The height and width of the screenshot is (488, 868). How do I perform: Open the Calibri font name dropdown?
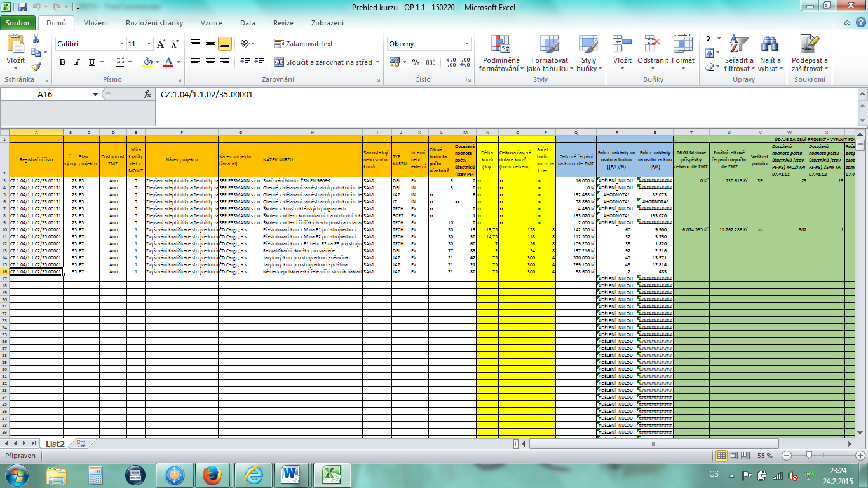[122, 44]
